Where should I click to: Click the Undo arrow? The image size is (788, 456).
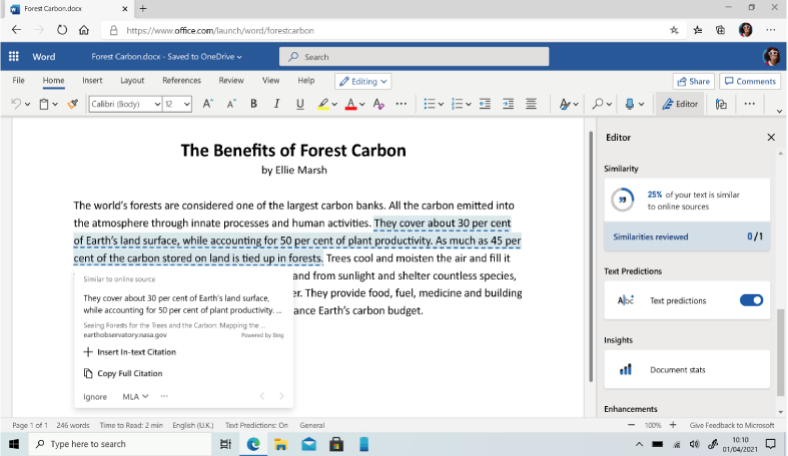[x=16, y=104]
